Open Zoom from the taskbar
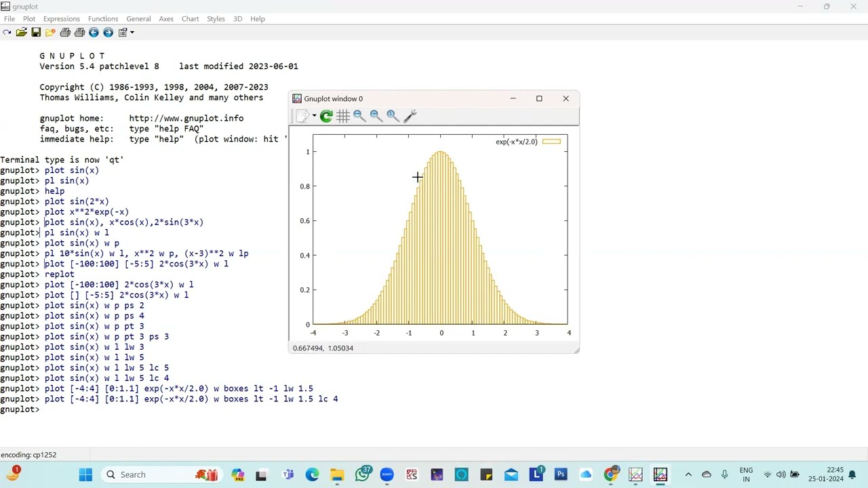868x488 pixels. coord(387,474)
